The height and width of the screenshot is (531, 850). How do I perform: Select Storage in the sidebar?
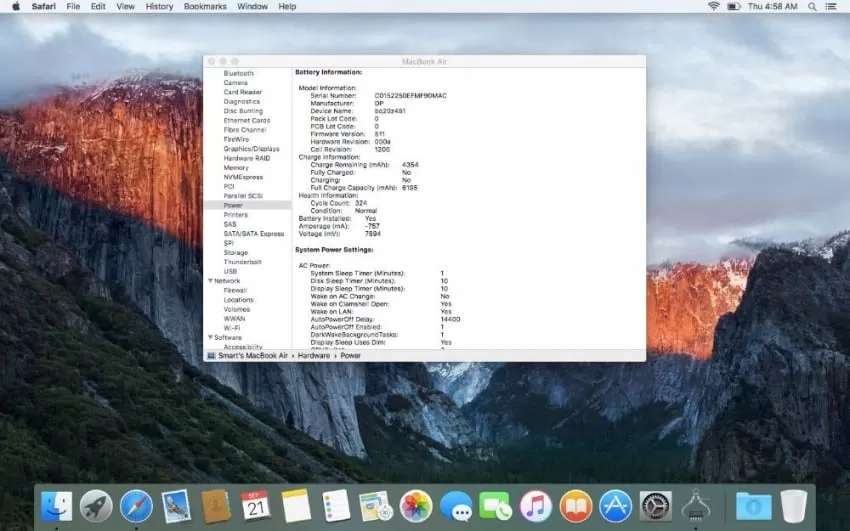click(x=235, y=252)
